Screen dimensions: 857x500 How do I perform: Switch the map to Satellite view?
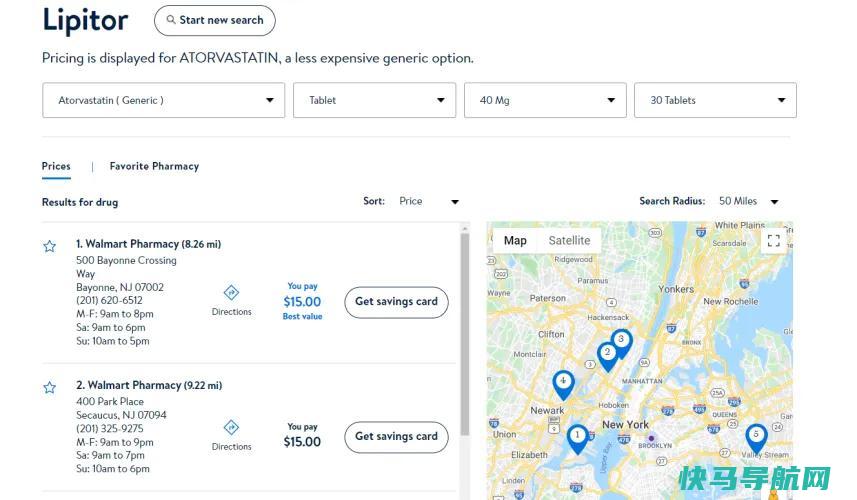pyautogui.click(x=569, y=240)
